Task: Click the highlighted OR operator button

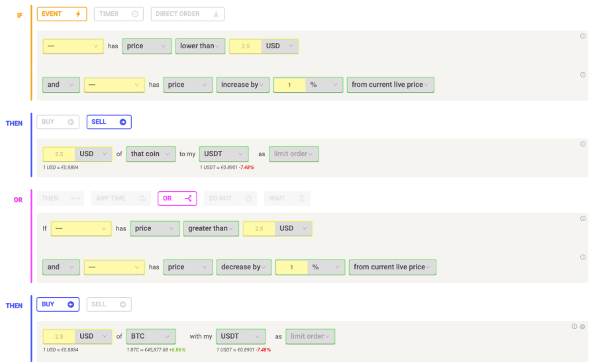Action: pyautogui.click(x=176, y=199)
